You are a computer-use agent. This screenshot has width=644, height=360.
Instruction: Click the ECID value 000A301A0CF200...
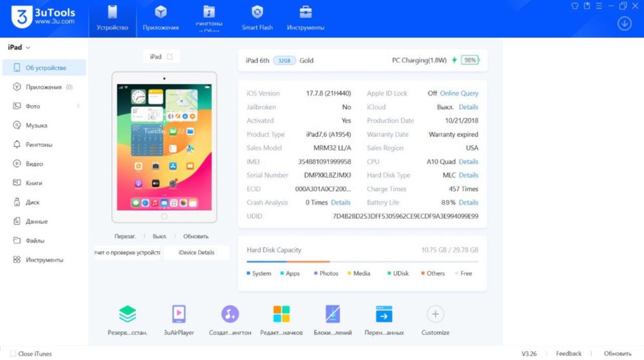(x=323, y=188)
